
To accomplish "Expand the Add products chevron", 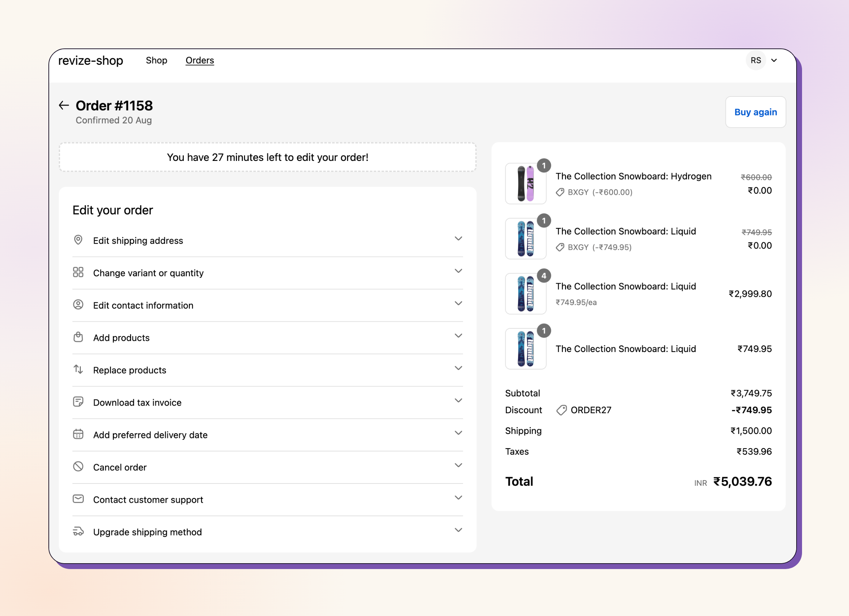I will (x=459, y=336).
